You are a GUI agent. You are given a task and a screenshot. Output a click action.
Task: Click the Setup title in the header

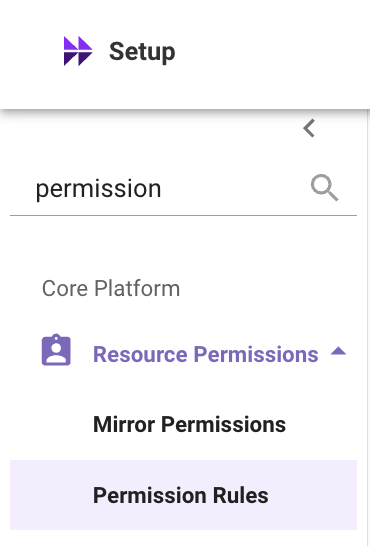pos(142,52)
